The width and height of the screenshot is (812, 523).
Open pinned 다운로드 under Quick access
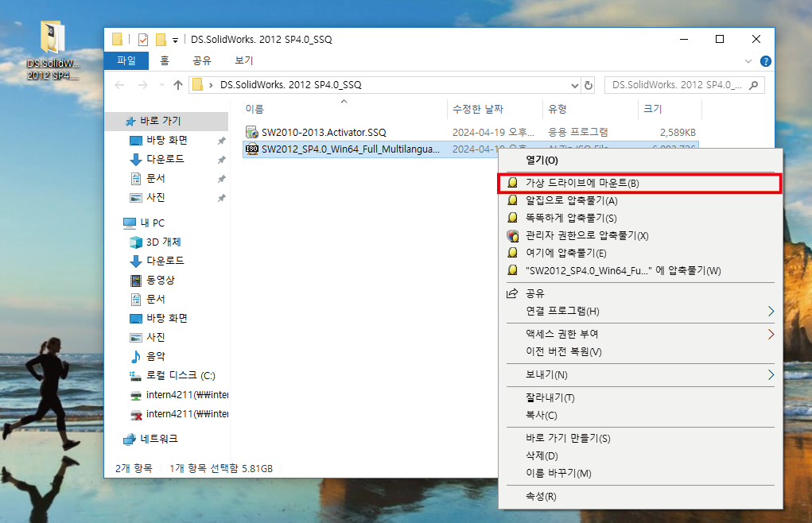(x=165, y=159)
